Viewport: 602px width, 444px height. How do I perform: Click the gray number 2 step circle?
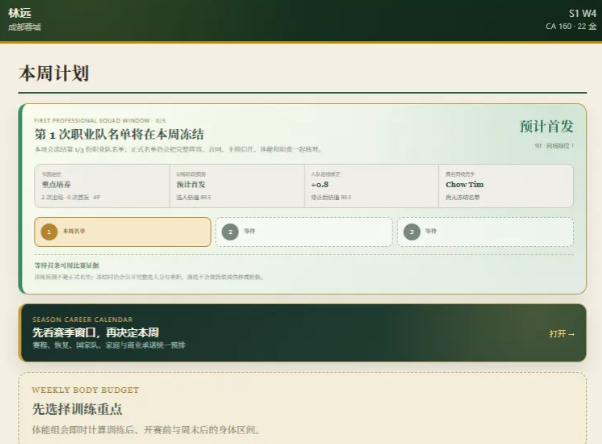click(x=230, y=232)
